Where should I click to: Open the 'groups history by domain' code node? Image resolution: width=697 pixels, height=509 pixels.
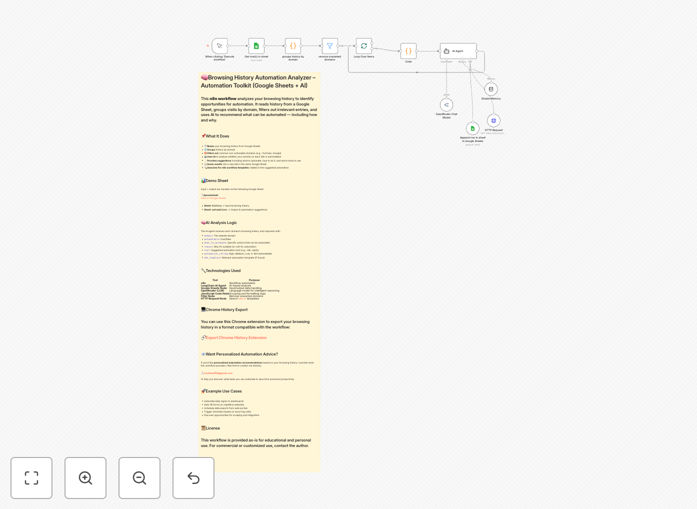click(293, 46)
